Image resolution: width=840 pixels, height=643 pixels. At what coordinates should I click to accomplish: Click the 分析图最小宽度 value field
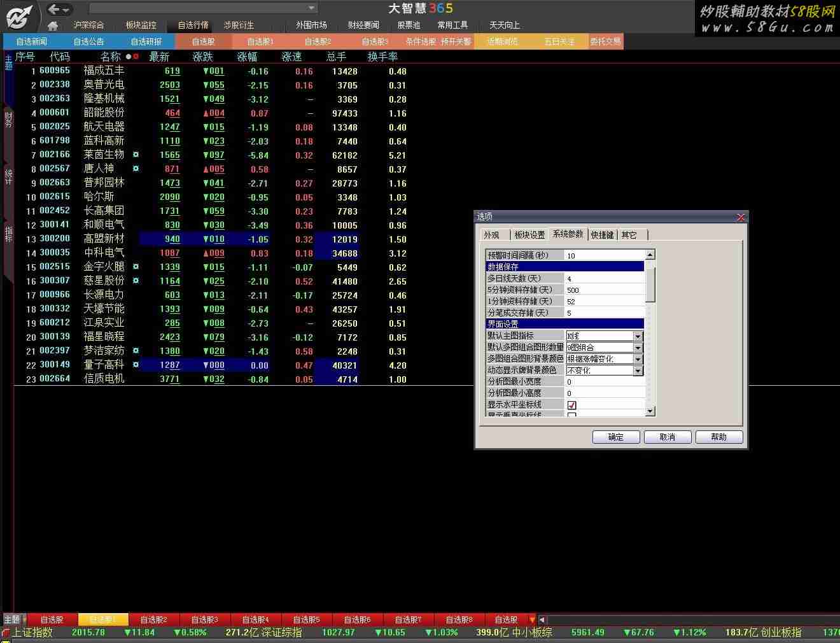click(605, 381)
